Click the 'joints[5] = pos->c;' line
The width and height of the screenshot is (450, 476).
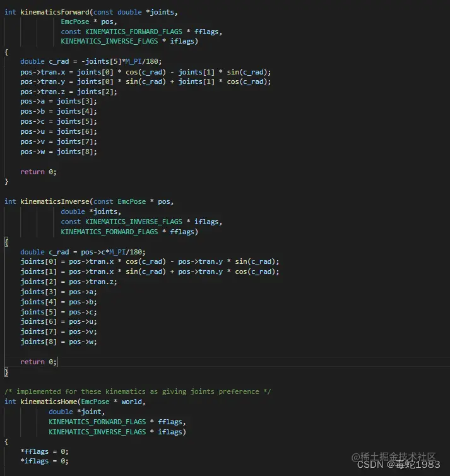(x=59, y=312)
